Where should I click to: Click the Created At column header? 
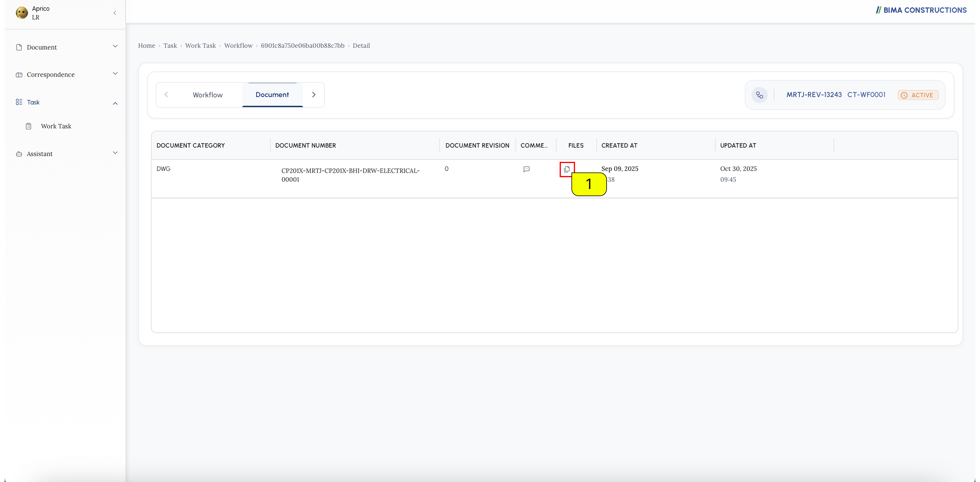point(619,145)
